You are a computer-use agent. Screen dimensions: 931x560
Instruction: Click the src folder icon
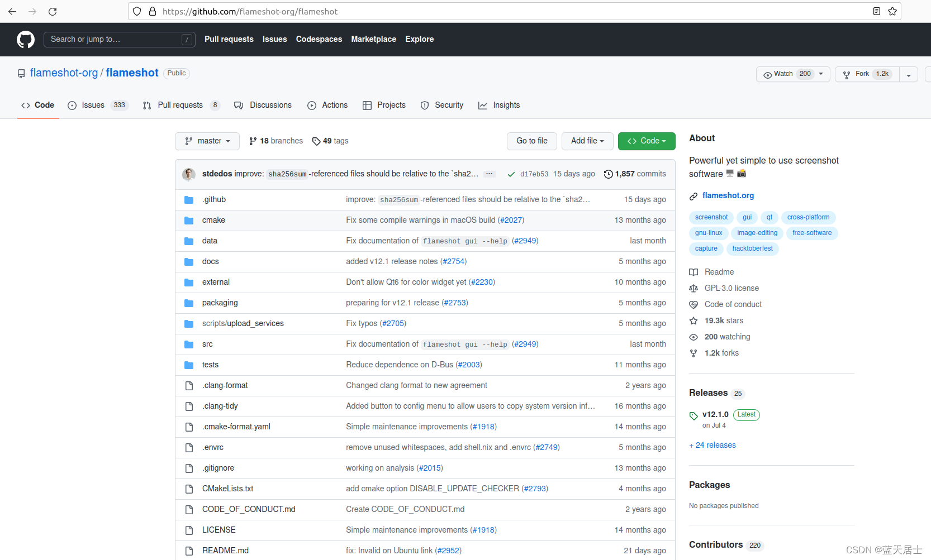pos(189,344)
